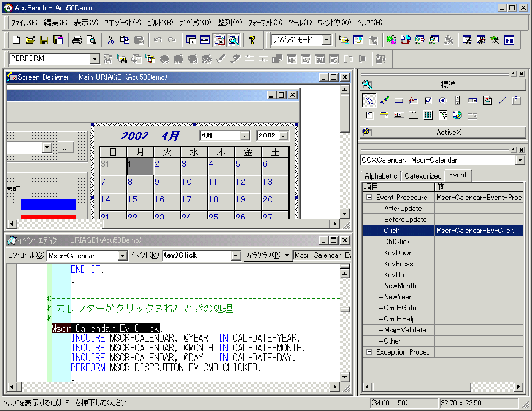Select the Cmd-Goto event row
Viewport: 532px width, 411px height.
point(443,308)
